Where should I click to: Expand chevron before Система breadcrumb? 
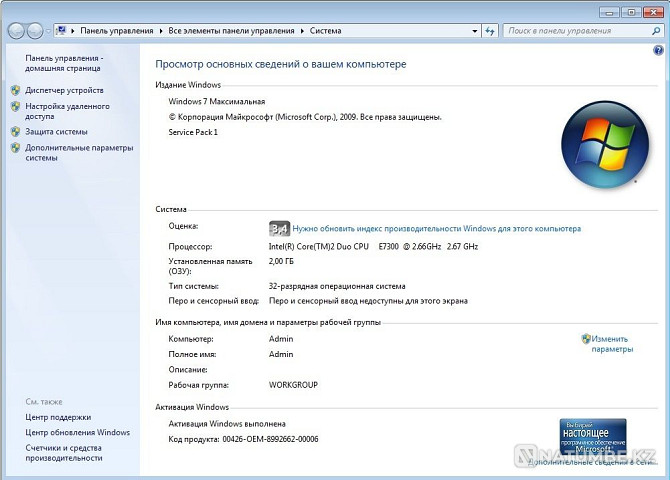(302, 31)
